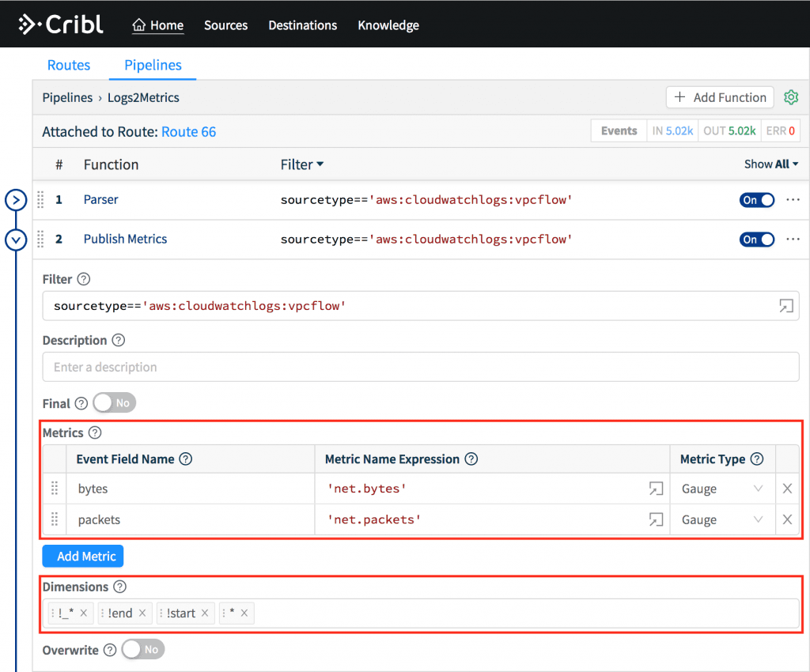Switch to the Routes tab
Viewport: 810px width, 672px height.
[x=69, y=65]
